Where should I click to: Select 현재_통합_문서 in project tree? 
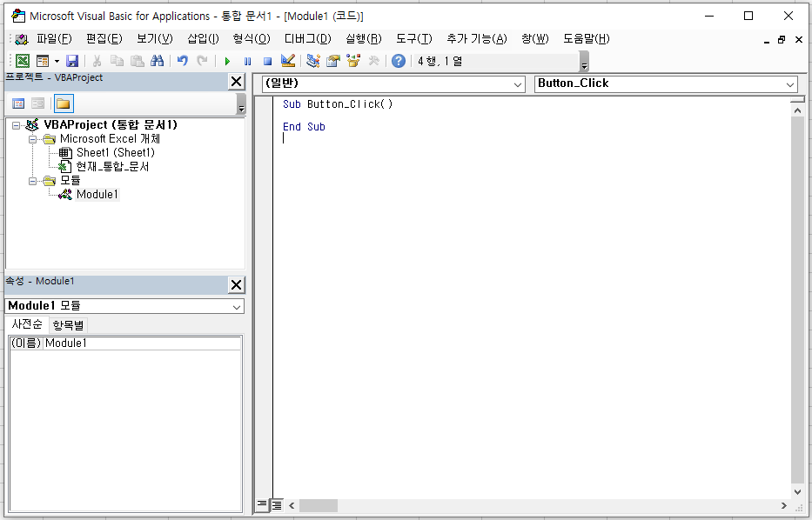tap(112, 167)
